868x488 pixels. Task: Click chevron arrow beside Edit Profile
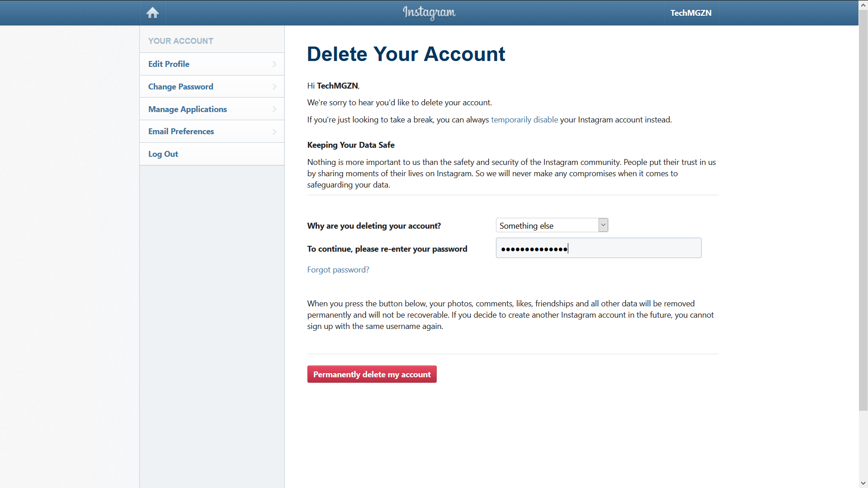click(274, 64)
